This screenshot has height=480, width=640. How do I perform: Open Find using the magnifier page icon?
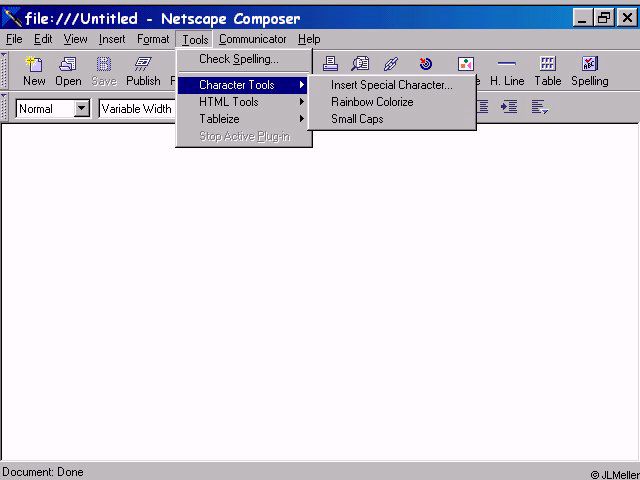pos(360,64)
